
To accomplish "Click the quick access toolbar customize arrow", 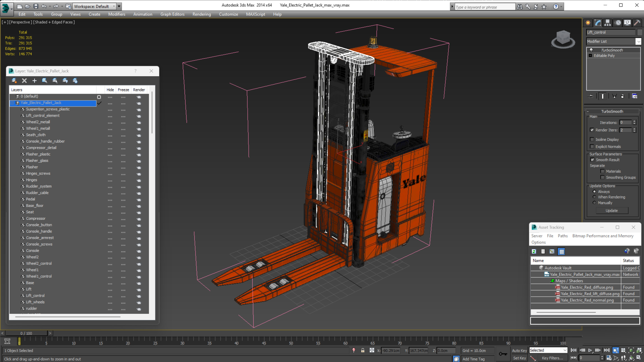I will [x=119, y=6].
